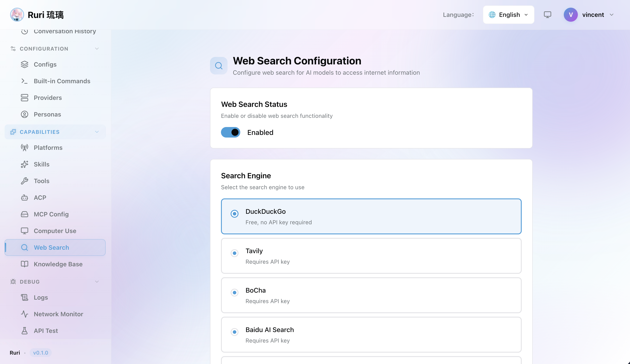The image size is (630, 364).
Task: Click the BoCha engine name text
Action: click(x=256, y=290)
